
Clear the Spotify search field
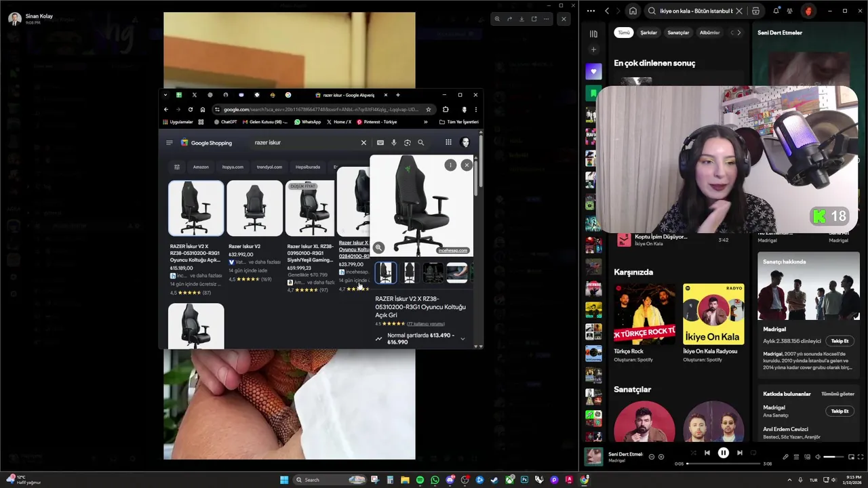[739, 11]
